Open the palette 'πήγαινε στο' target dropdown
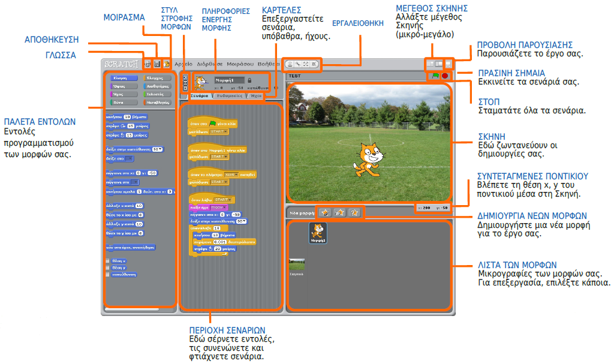Image resolution: width=614 pixels, height=364 pixels. (x=135, y=182)
